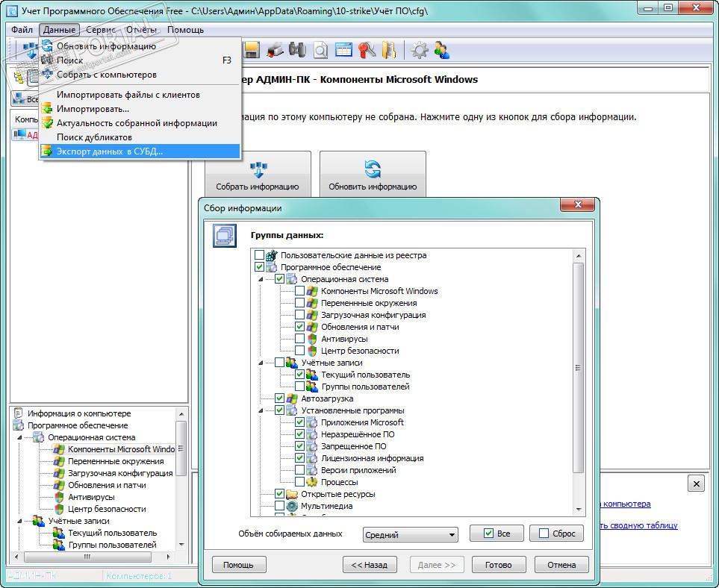The width and height of the screenshot is (719, 588).
Task: Click the red license keys toolbar icon
Action: click(x=367, y=50)
